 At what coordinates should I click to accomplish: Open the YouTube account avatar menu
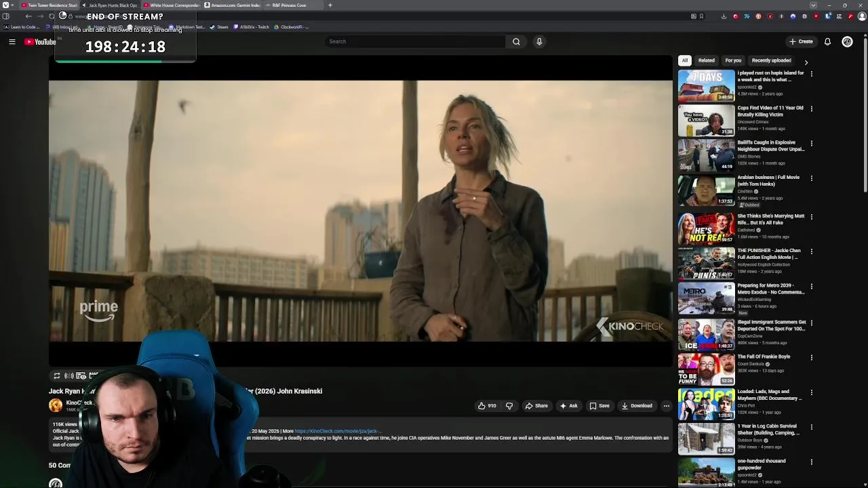pyautogui.click(x=847, y=41)
